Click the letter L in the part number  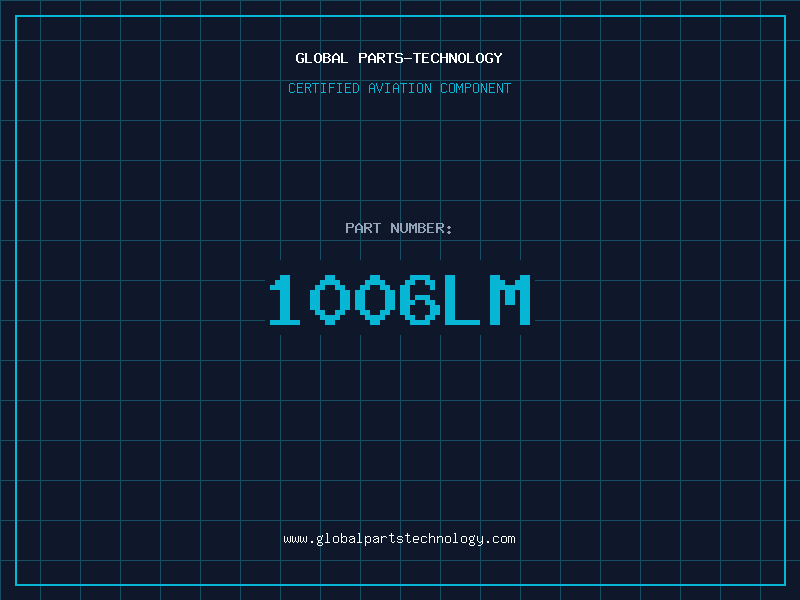click(462, 299)
